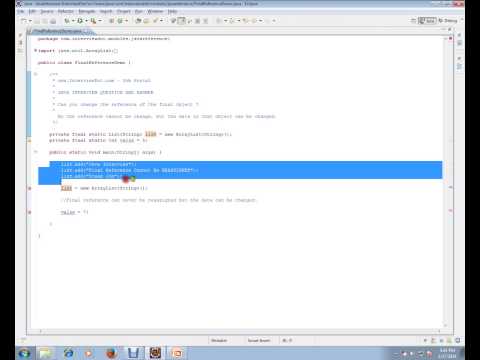Image resolution: width=480 pixels, height=360 pixels.
Task: Click the Back navigation arrow
Action: pyautogui.click(x=255, y=21)
